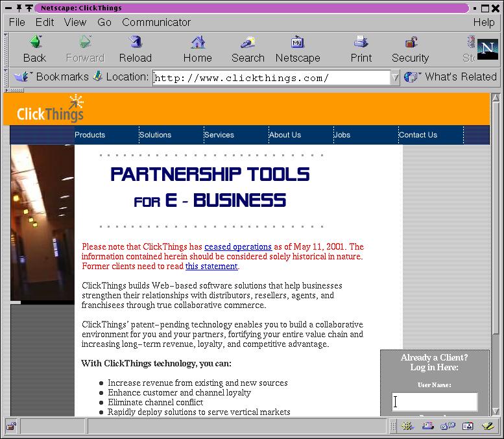This screenshot has width=504, height=439.
Task: Open the Contact Us page
Action: point(418,135)
